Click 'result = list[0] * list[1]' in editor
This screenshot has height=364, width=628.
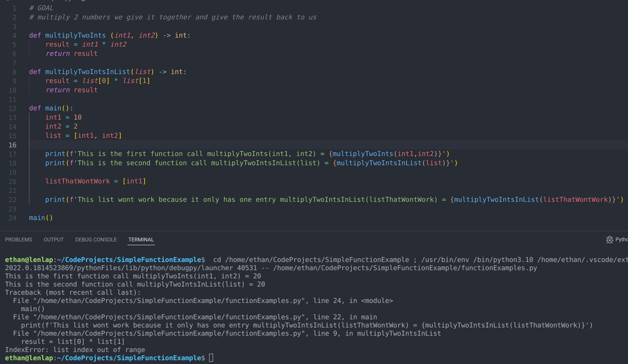[97, 81]
